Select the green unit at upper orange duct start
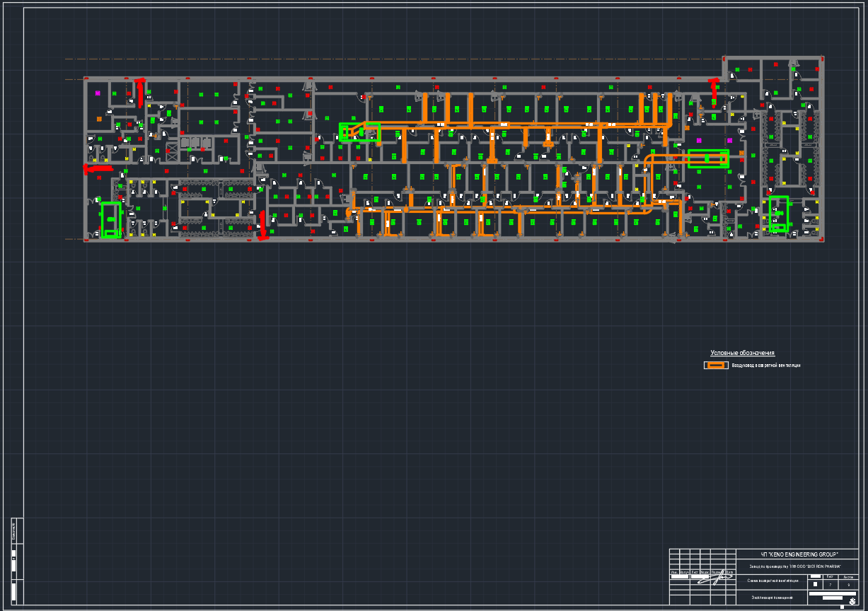 tap(359, 132)
